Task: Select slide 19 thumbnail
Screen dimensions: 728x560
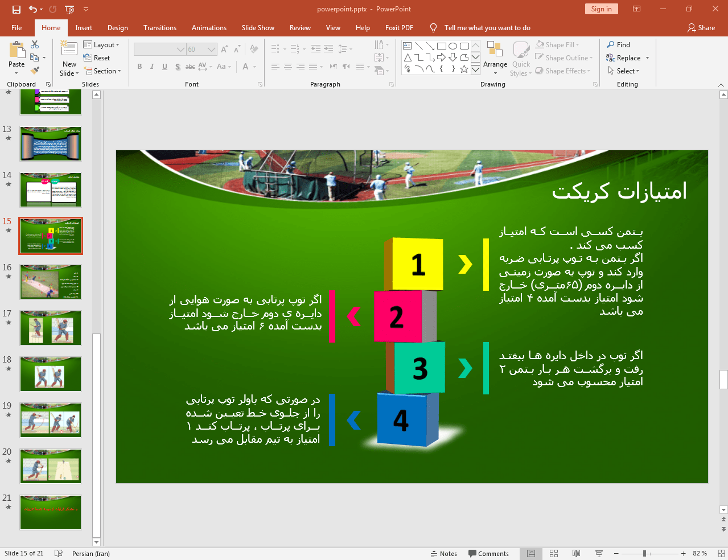Action: [x=51, y=420]
